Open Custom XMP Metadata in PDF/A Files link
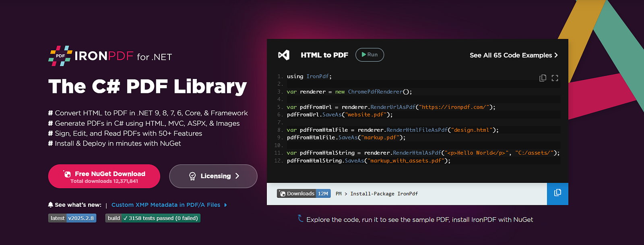This screenshot has height=245, width=644. 166,205
